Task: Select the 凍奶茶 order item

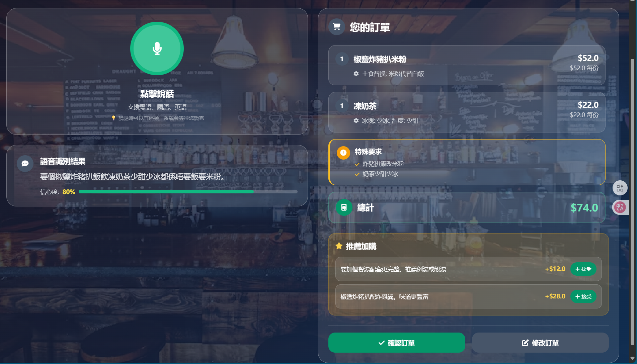Action: (x=467, y=112)
